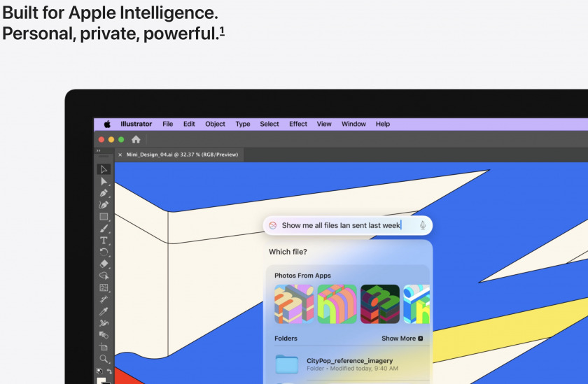Open the pink and yellow letter thumbnail
This screenshot has width=588, height=384.
[294, 304]
